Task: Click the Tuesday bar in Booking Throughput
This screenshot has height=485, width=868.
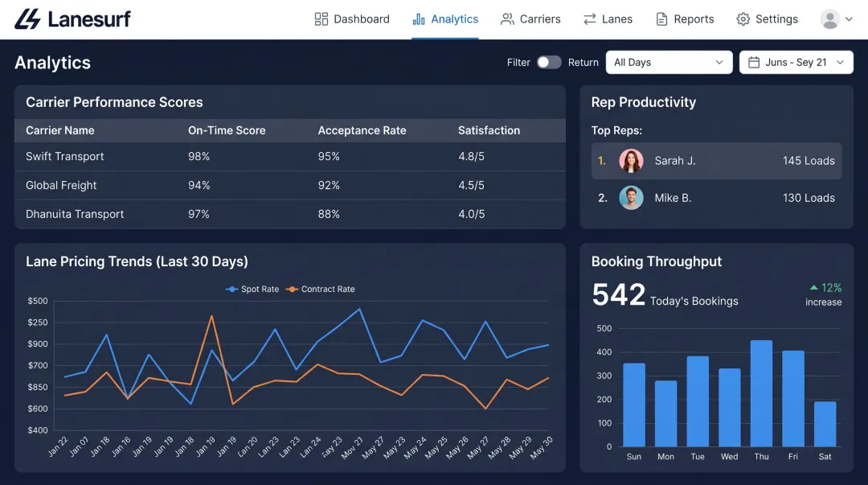Action: 698,401
